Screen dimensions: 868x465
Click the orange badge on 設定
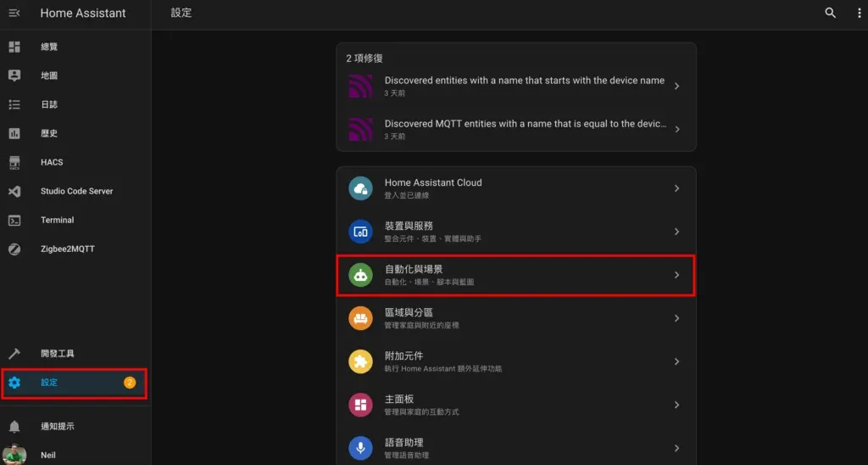[130, 383]
